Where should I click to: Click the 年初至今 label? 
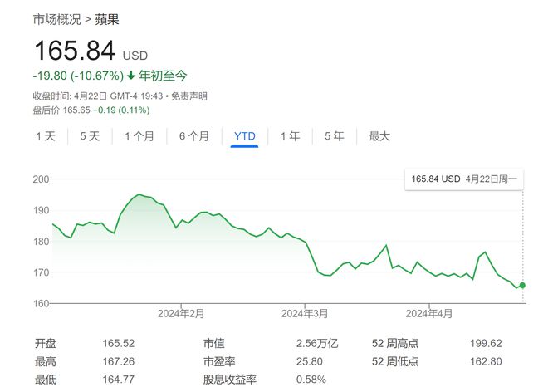pos(163,76)
